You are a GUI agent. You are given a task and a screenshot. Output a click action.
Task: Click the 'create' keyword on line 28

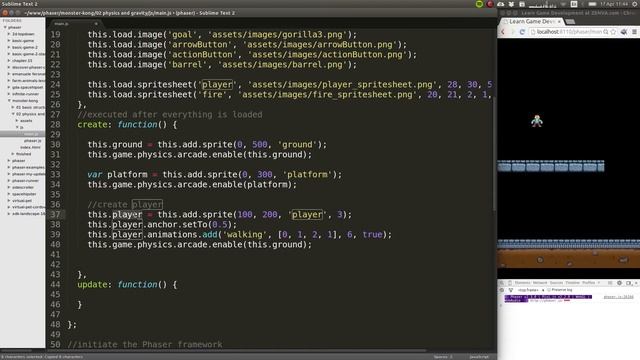coord(93,124)
